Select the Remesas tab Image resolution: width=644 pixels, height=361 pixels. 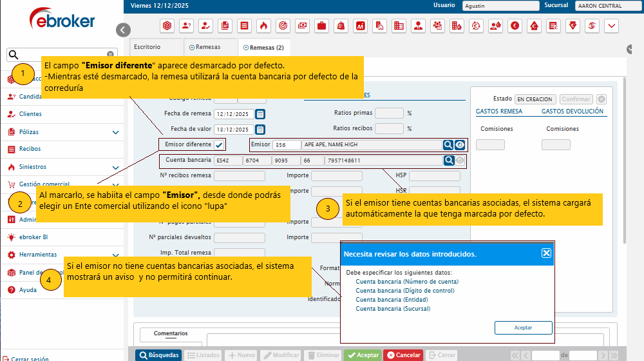coord(205,47)
